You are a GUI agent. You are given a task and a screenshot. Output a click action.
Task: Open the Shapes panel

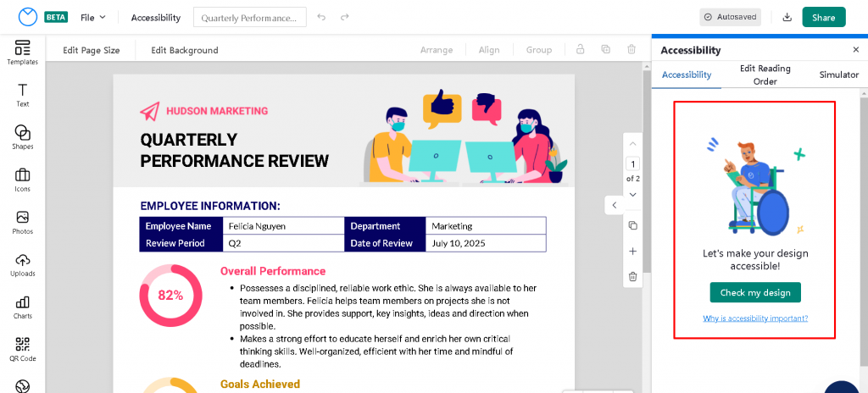[x=23, y=137]
